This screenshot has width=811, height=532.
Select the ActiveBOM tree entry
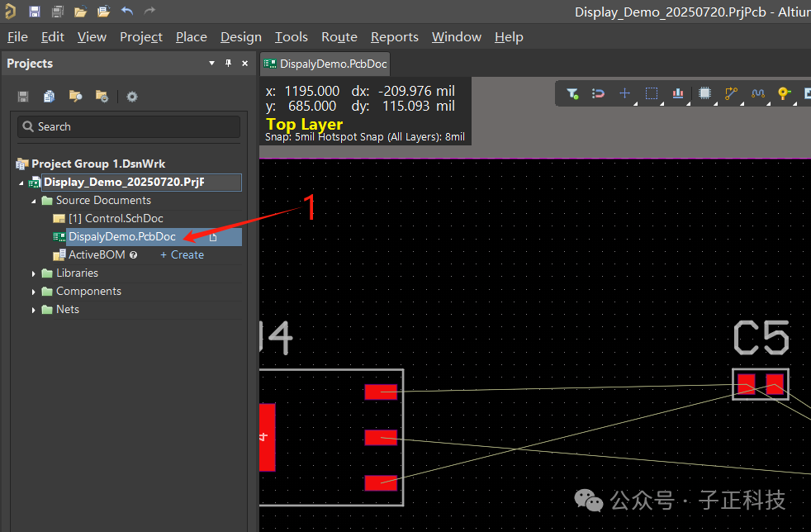[97, 254]
